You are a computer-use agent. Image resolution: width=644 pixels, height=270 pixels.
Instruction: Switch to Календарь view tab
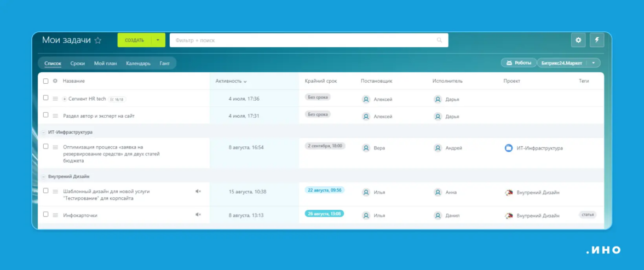[139, 64]
